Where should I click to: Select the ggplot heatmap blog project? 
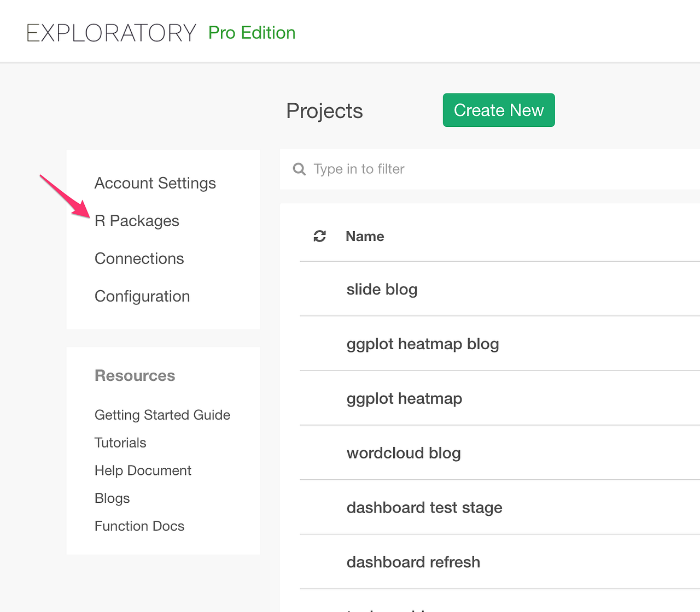[x=423, y=344]
